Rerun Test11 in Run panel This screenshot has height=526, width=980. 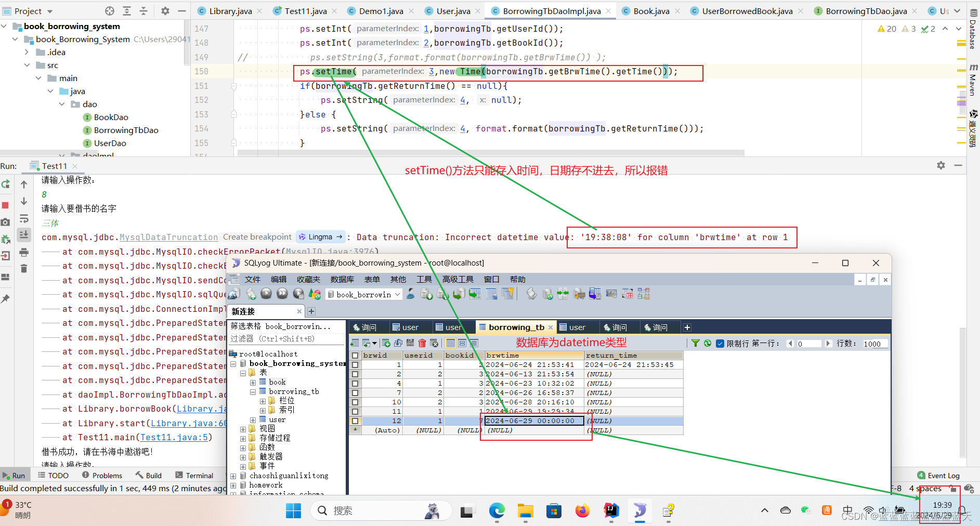coord(6,184)
